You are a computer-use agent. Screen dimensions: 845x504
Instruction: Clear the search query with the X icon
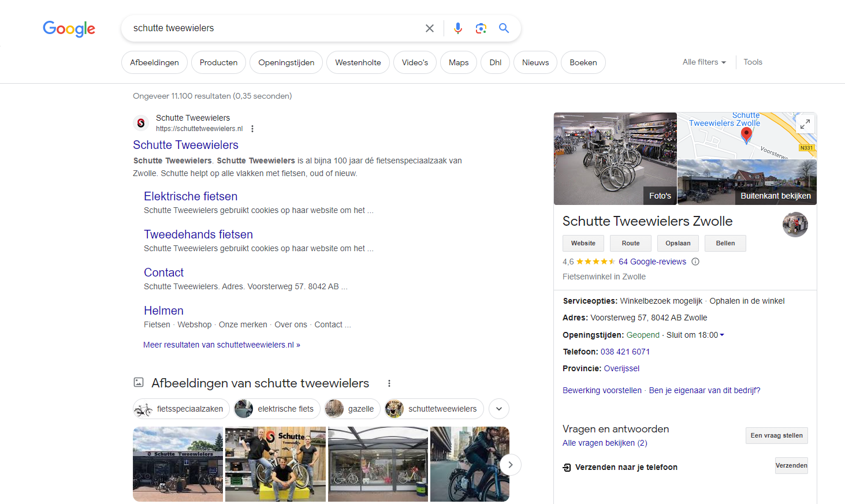coord(429,28)
